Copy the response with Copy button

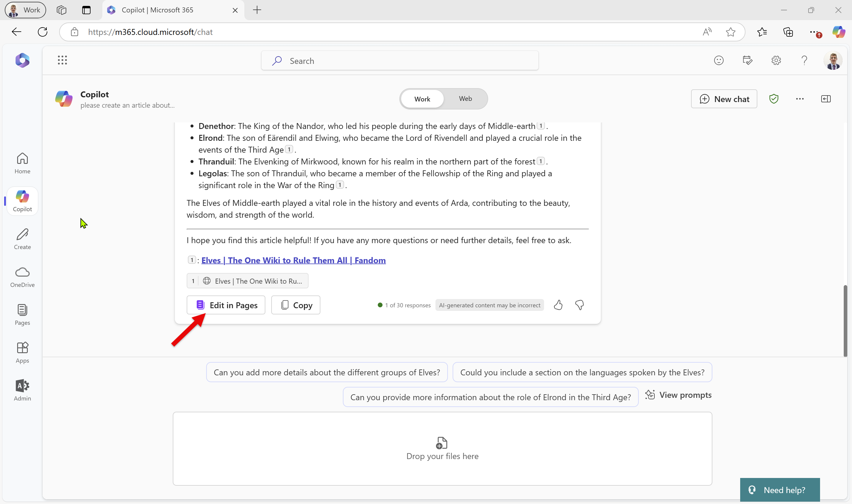pyautogui.click(x=296, y=305)
